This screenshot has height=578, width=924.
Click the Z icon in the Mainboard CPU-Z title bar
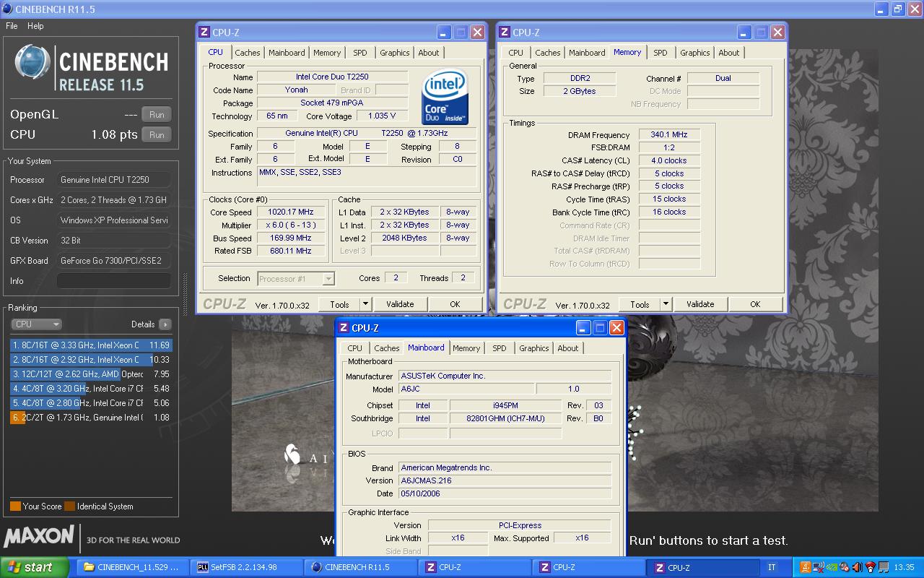(344, 328)
